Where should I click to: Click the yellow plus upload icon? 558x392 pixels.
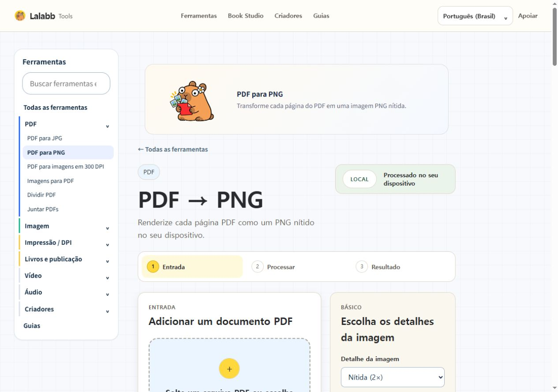click(x=229, y=369)
